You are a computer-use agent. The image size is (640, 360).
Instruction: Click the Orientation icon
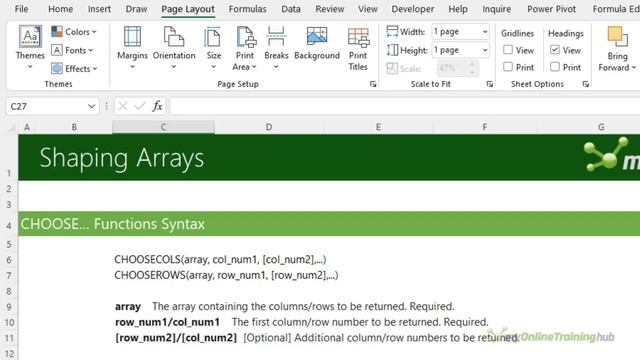tap(174, 36)
